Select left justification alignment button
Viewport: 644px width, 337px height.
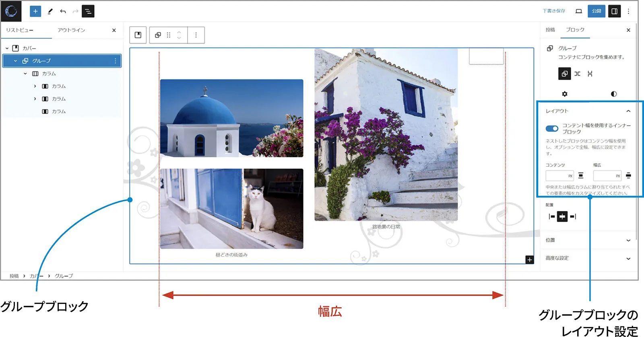[x=551, y=217]
